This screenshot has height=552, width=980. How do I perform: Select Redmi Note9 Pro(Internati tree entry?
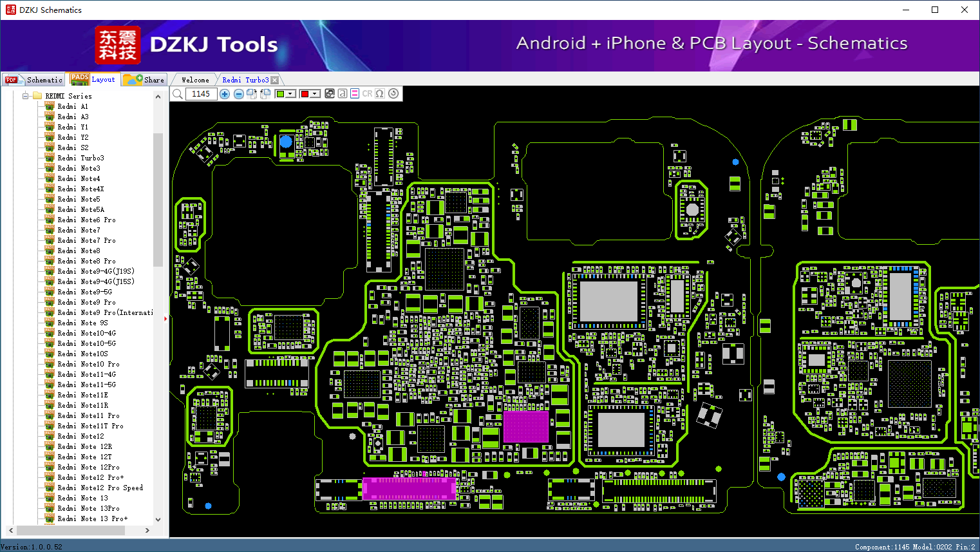pyautogui.click(x=105, y=312)
